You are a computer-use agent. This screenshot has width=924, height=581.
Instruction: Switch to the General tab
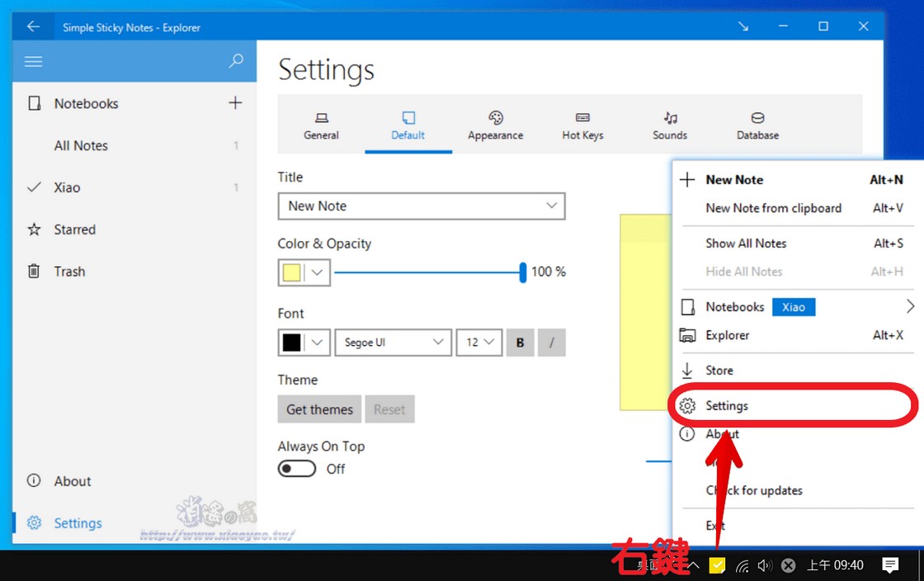[321, 125]
